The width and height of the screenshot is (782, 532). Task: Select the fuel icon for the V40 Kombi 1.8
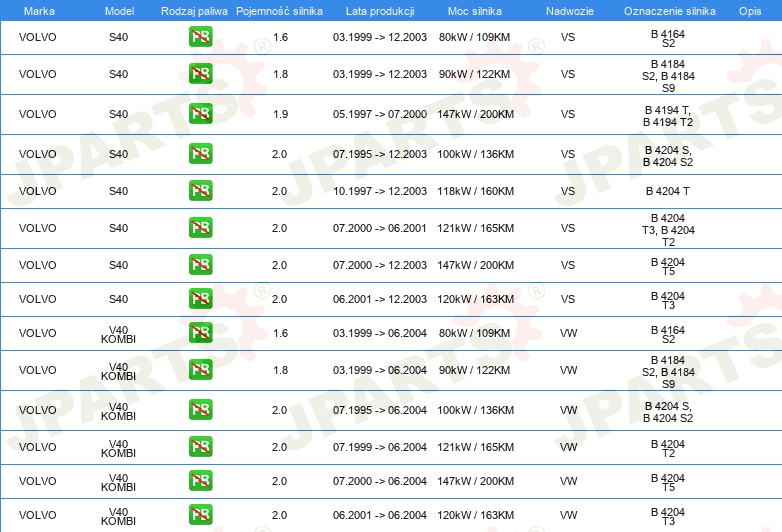tap(201, 370)
